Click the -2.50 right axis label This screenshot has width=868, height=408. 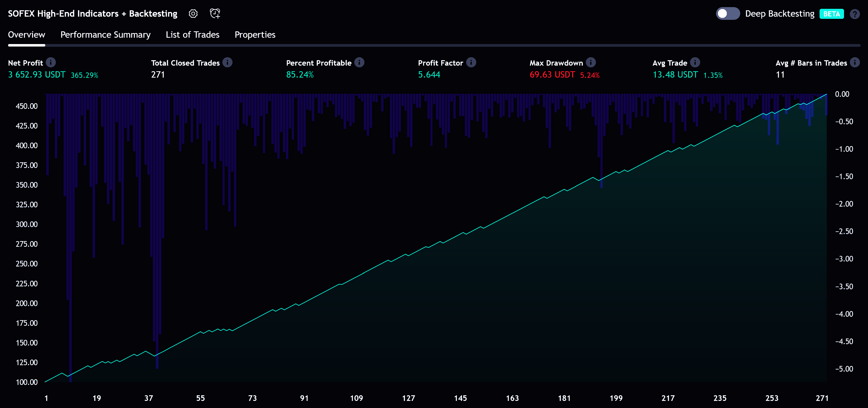pyautogui.click(x=844, y=232)
